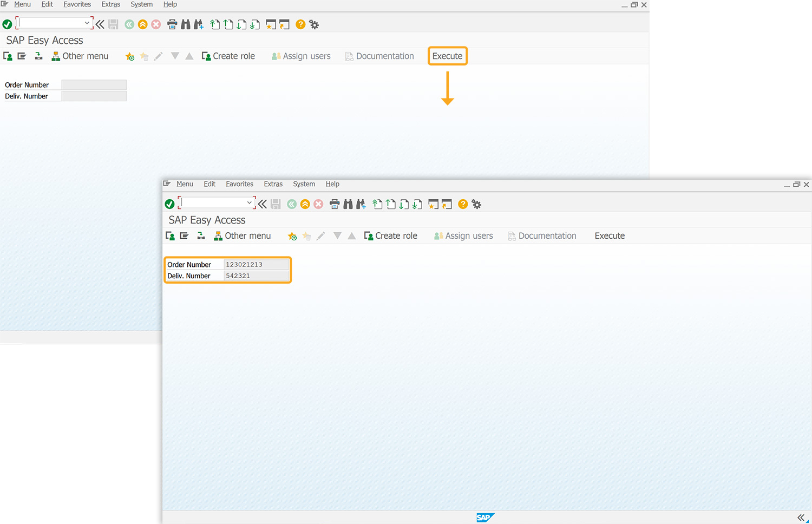Viewport: 812px width, 524px height.
Task: Click the First Page icon in front window
Action: [x=377, y=204]
